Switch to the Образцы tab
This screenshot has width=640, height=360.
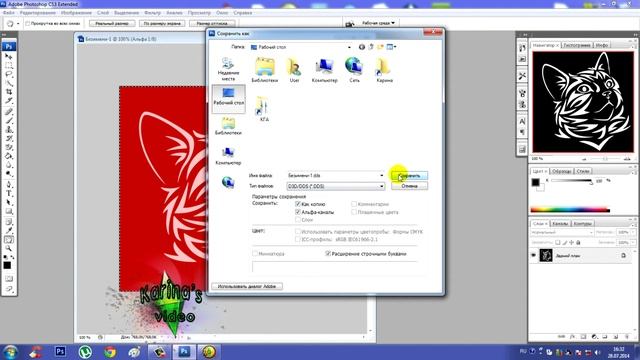tap(562, 171)
